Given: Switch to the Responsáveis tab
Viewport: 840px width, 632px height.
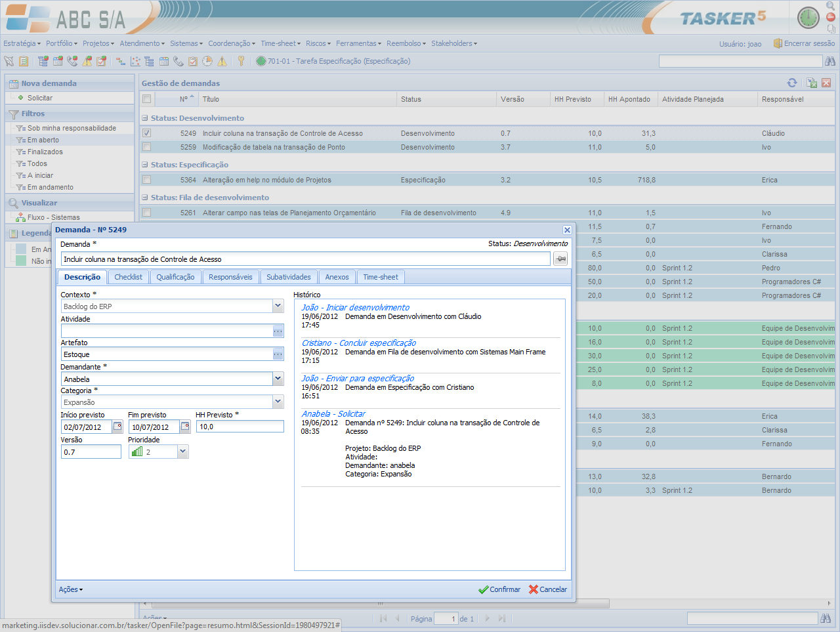Looking at the screenshot, I should 230,277.
